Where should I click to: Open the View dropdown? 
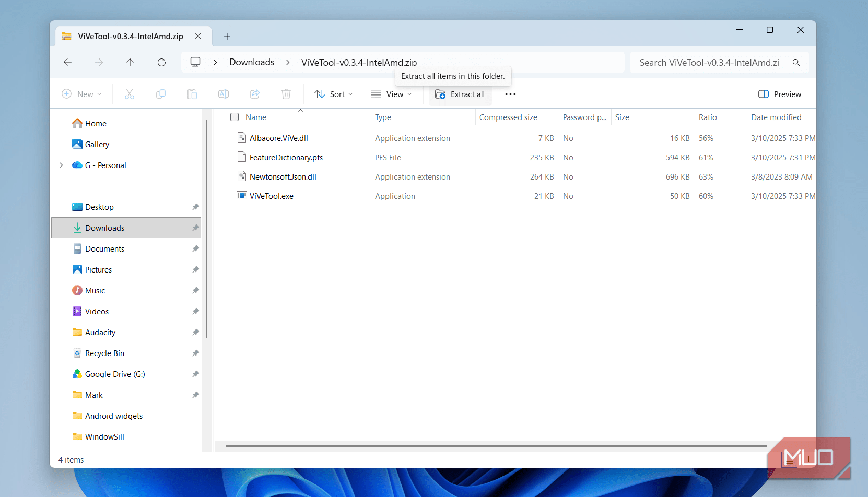[391, 94]
